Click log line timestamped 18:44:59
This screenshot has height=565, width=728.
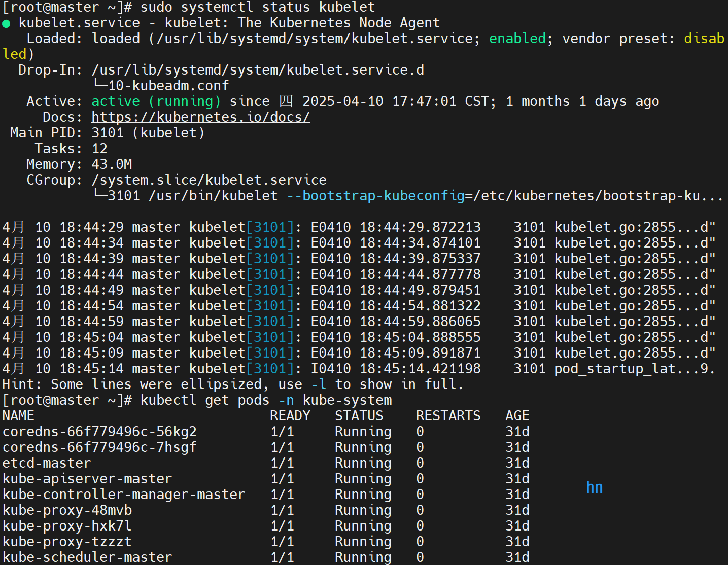[x=359, y=321]
